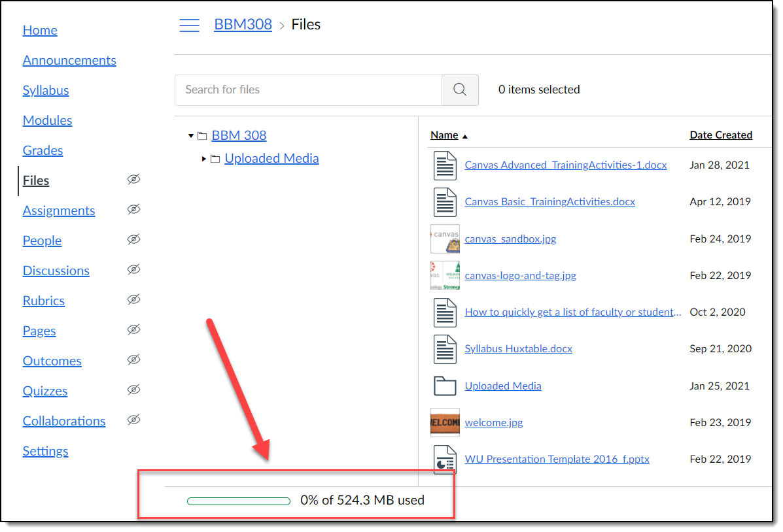The width and height of the screenshot is (783, 532).
Task: Open Rubrics in course navigation
Action: click(x=43, y=301)
